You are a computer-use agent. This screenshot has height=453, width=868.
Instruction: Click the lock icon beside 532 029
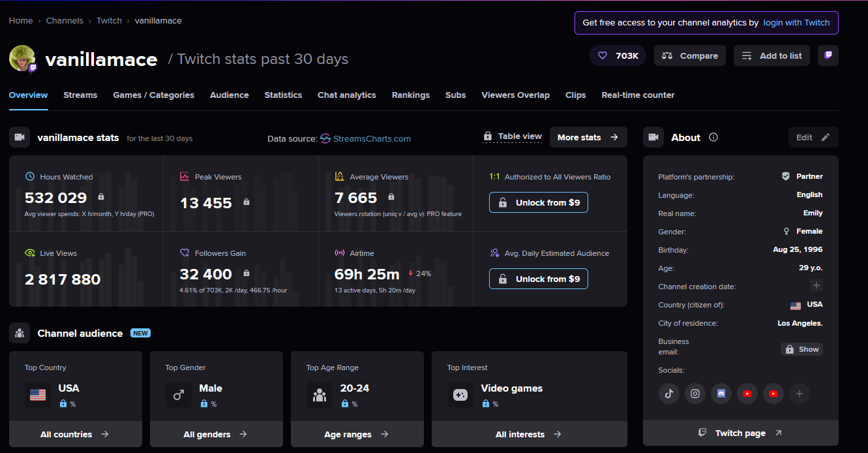101,196
